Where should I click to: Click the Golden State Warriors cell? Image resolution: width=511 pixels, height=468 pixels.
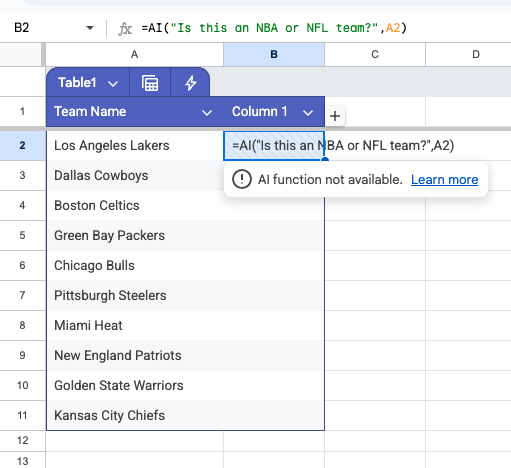coord(135,385)
